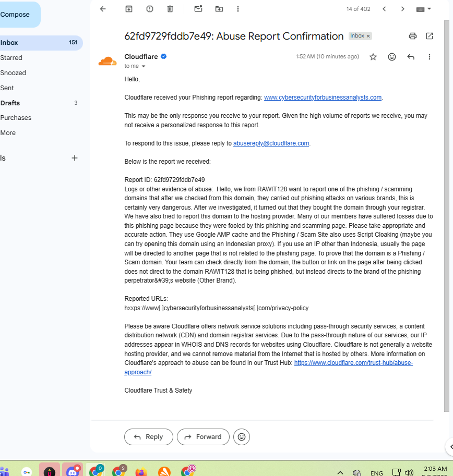Report this email as spam

pyautogui.click(x=149, y=9)
